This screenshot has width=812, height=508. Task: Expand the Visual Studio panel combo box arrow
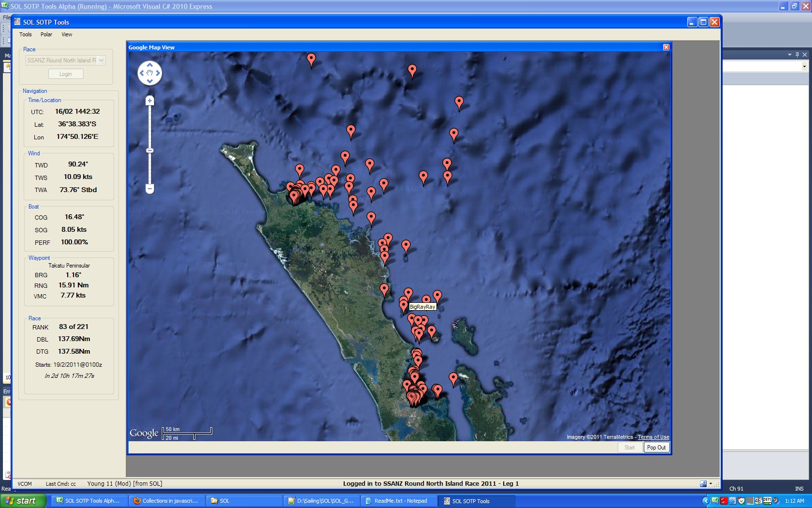tap(804, 66)
